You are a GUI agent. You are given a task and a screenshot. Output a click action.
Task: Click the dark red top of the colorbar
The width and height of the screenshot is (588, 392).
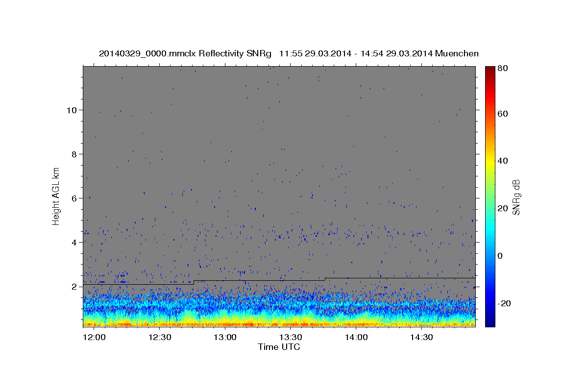tap(490, 70)
